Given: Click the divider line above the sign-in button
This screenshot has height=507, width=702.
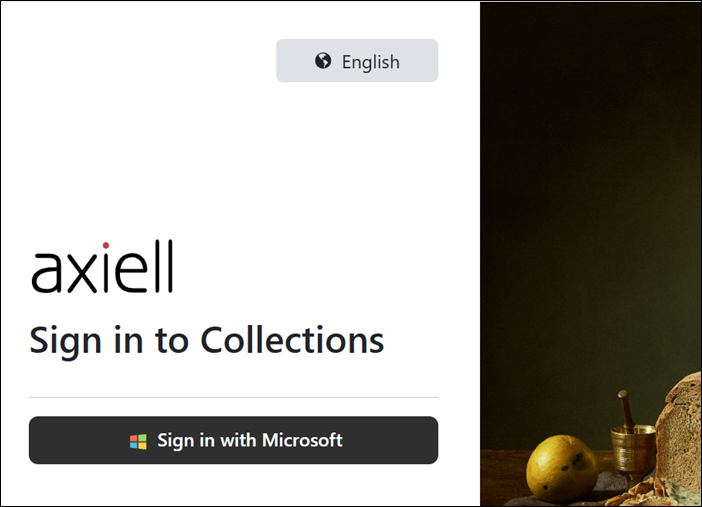Looking at the screenshot, I should tap(233, 397).
